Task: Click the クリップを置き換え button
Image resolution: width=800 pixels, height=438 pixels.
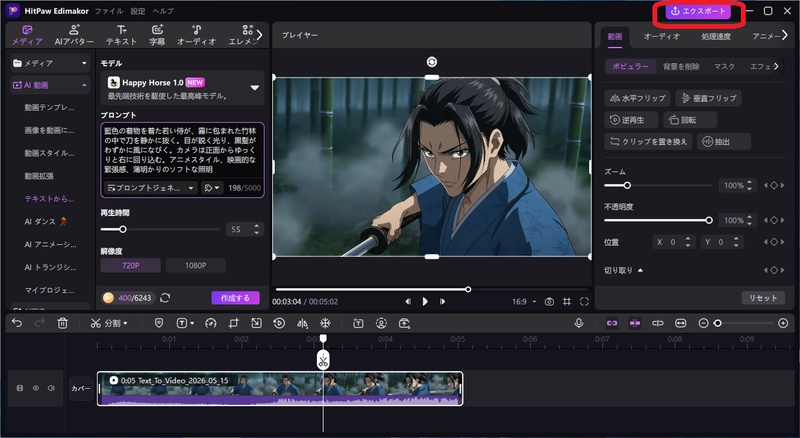Action: [648, 141]
